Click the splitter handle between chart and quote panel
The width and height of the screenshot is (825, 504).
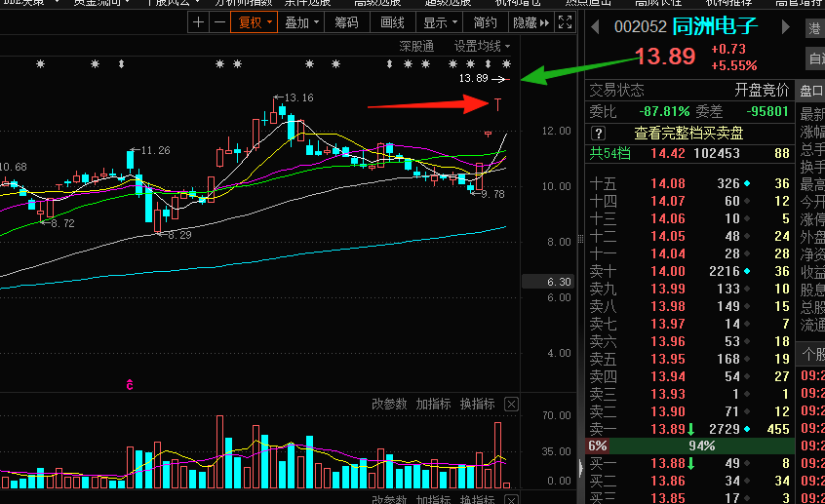[580, 239]
